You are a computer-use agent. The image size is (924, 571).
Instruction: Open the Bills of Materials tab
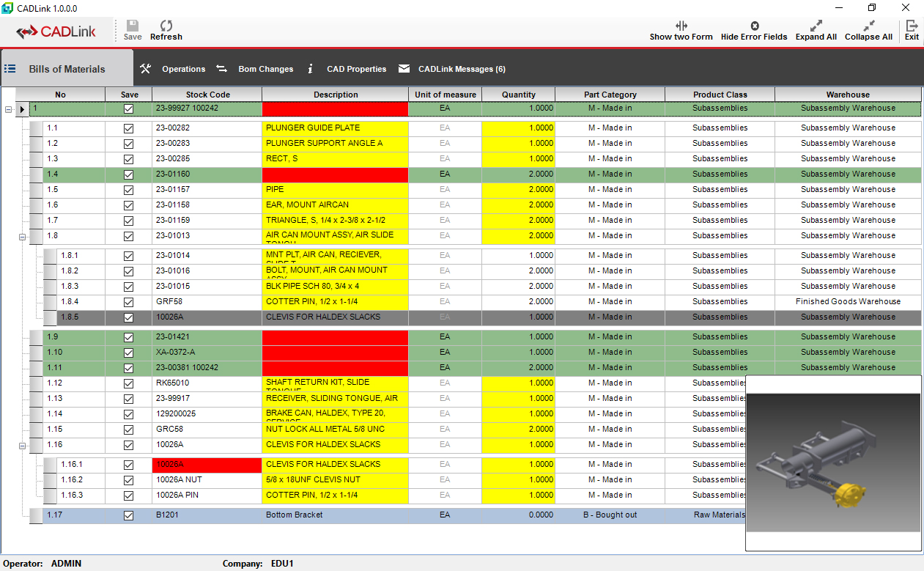67,69
